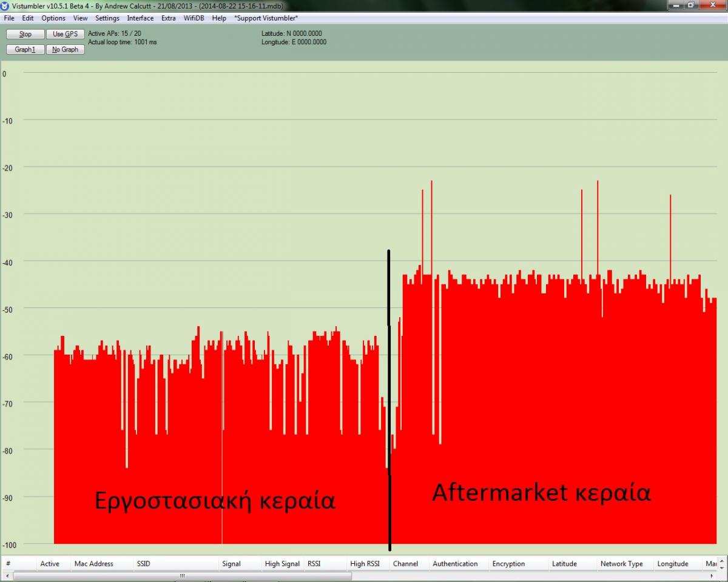Click the Latitude: N 0000.0000 readout

coord(292,33)
